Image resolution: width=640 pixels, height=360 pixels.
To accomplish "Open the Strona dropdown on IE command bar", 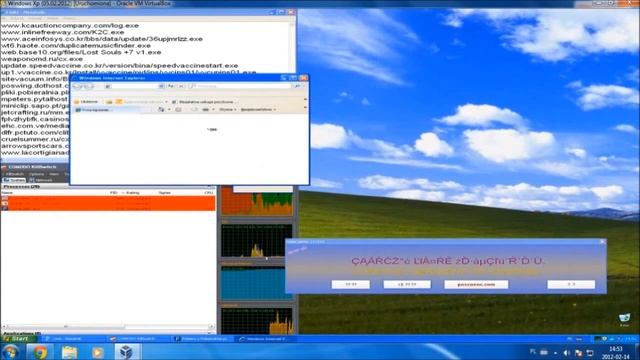I will coord(228,109).
